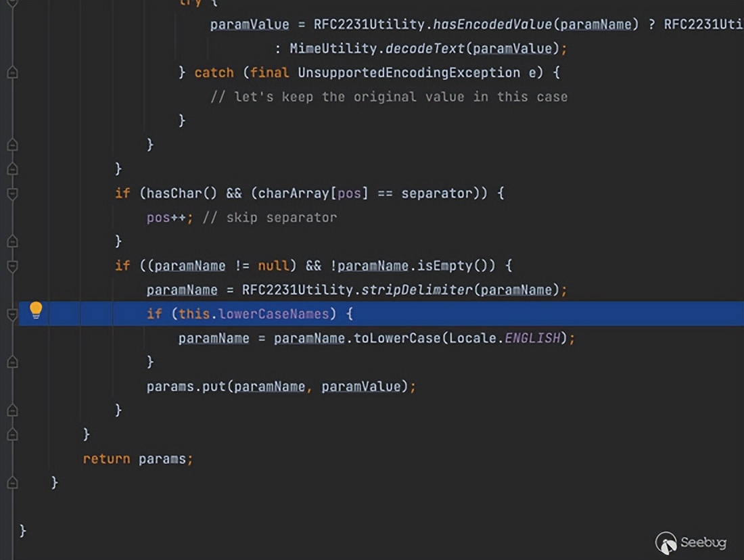744x560 pixels.
Task: Click the 'hasEncodedValue' method call
Action: tap(492, 24)
